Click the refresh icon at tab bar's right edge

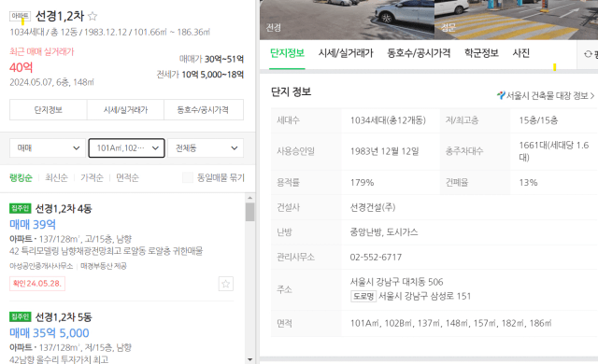pyautogui.click(x=588, y=54)
